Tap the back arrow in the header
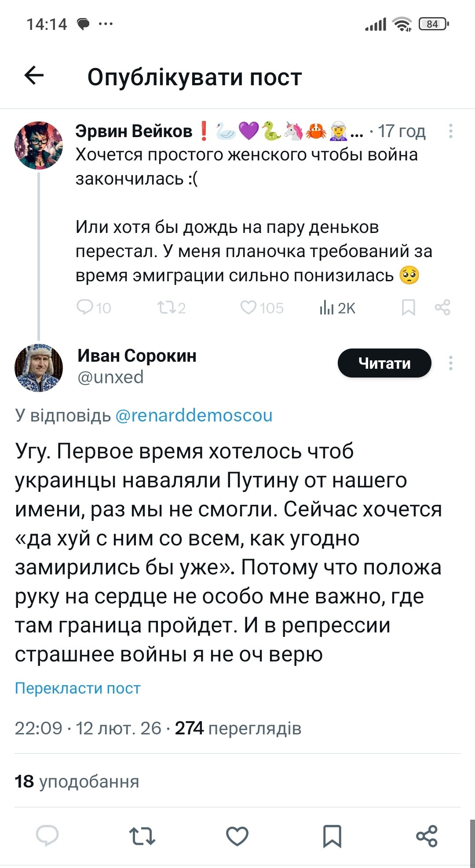Viewport: 475px width, 868px height. tap(34, 76)
